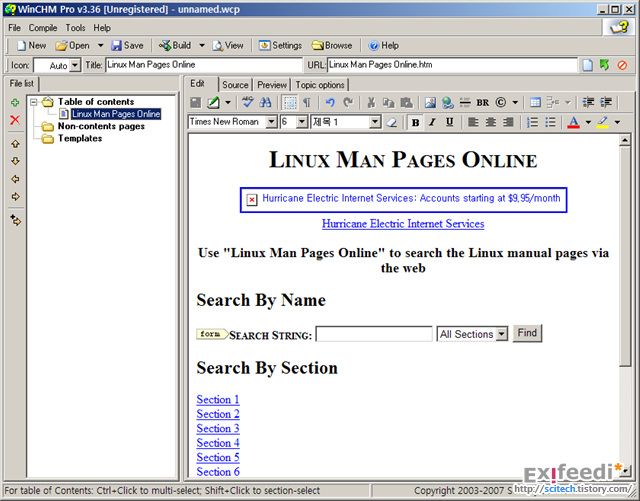Image resolution: width=640 pixels, height=501 pixels.
Task: Switch to the Preview tab
Action: (272, 85)
